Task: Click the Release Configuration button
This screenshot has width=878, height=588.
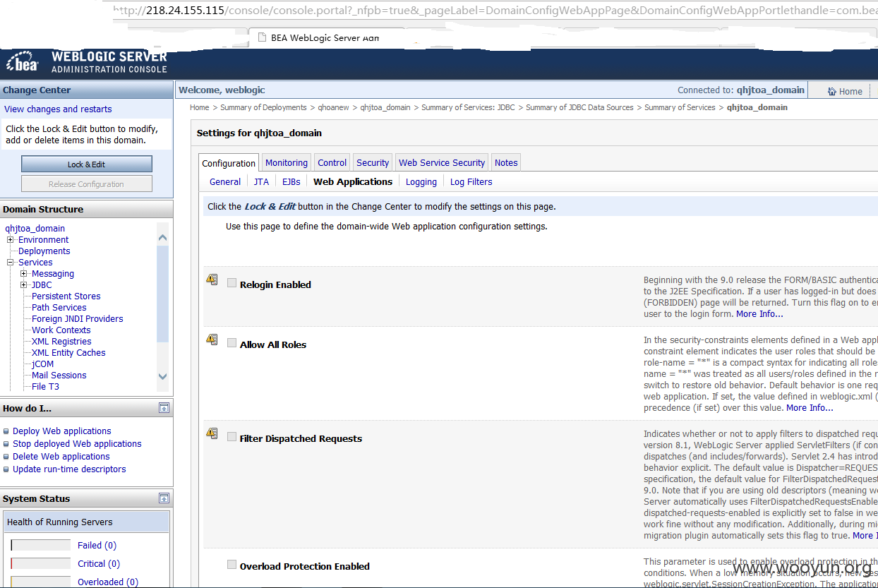Action: 87,184
